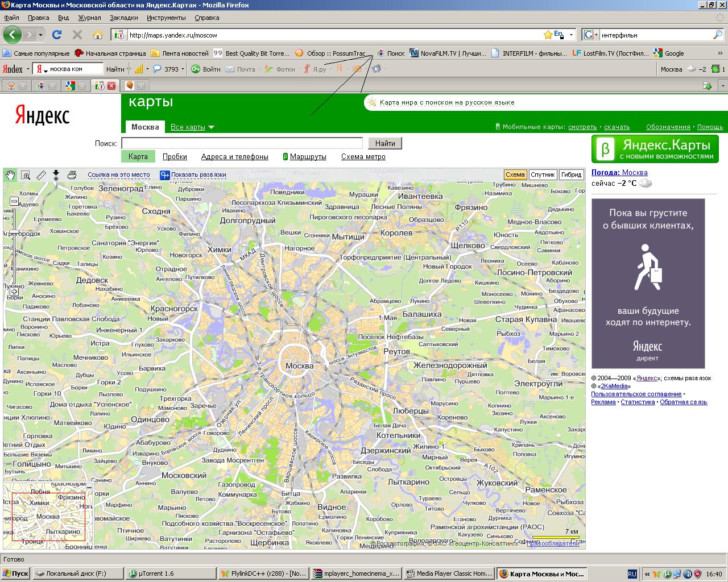Select the add placemark arrow tool
The width and height of the screenshot is (728, 582).
coord(56,175)
